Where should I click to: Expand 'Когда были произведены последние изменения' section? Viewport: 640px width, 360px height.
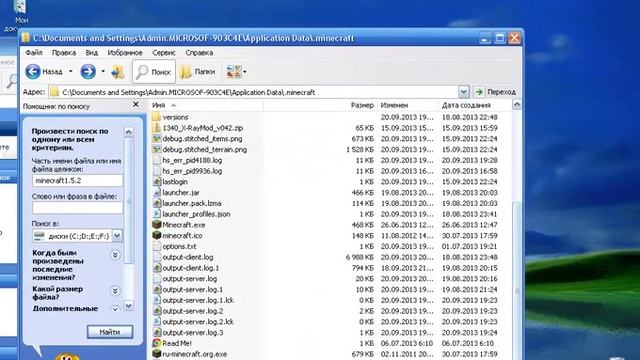point(115,255)
